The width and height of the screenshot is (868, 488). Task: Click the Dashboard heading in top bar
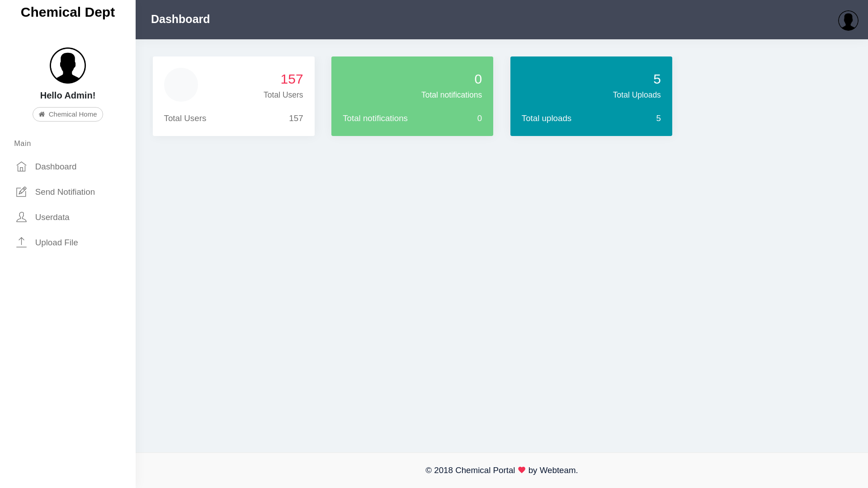tap(180, 19)
